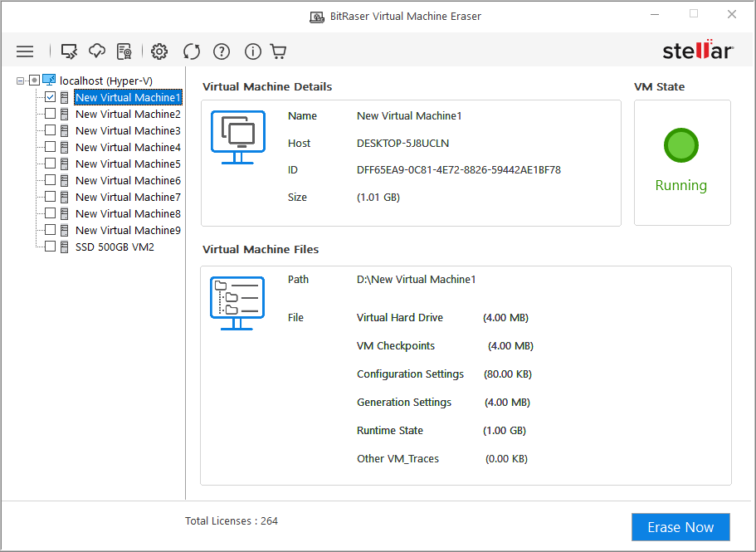Collapse the localhost (Hyper-V) tree node
756x552 pixels.
[x=20, y=81]
